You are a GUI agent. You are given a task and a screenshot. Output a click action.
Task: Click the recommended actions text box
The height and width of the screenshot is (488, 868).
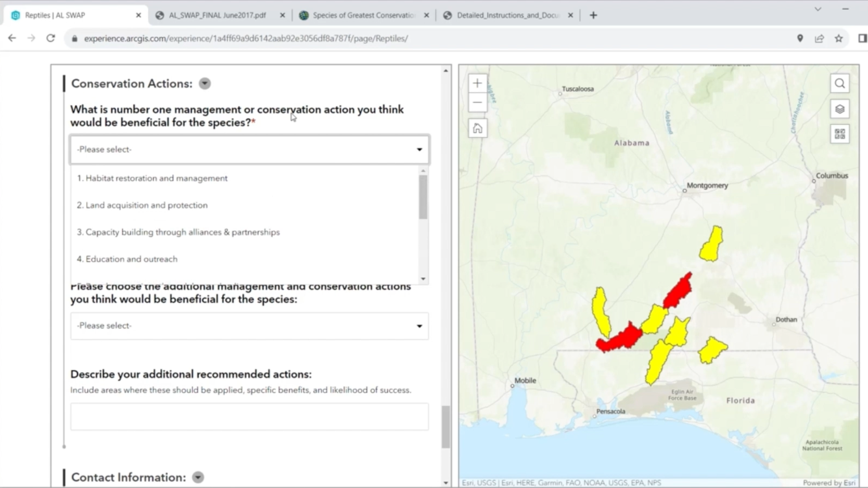tap(248, 417)
